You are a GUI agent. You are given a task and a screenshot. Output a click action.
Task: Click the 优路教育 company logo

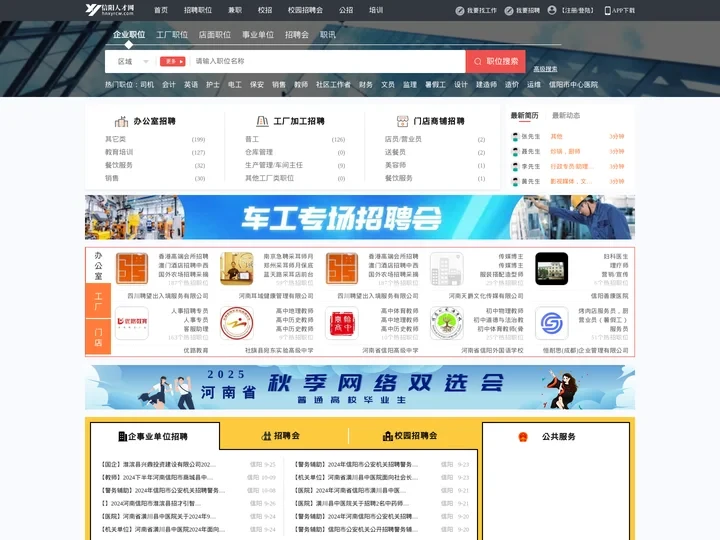click(132, 323)
